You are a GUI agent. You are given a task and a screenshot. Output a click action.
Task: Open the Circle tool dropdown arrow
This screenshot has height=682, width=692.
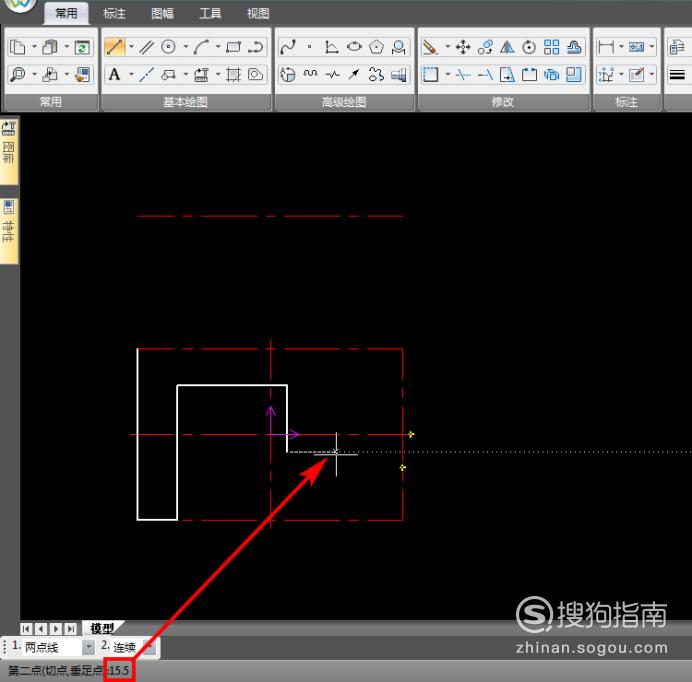pos(186,47)
